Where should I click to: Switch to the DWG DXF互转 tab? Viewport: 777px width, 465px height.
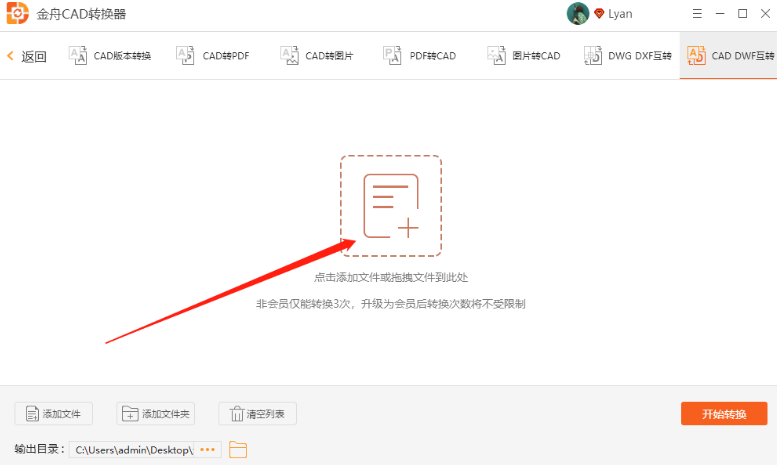[627, 56]
